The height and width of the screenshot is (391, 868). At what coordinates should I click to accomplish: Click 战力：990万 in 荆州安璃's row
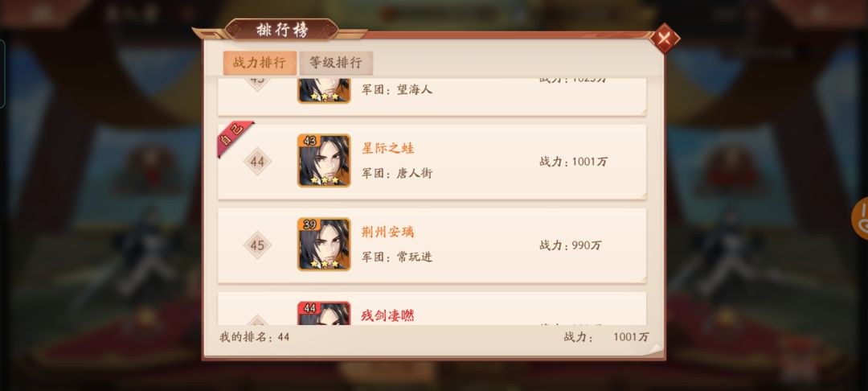[570, 245]
